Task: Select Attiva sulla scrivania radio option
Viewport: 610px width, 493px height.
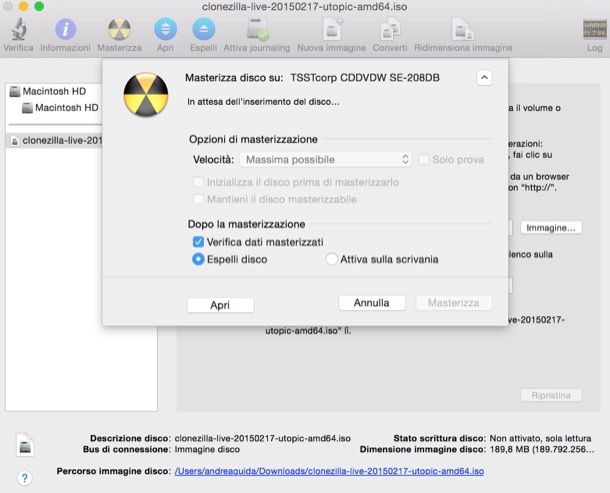Action: click(x=332, y=259)
